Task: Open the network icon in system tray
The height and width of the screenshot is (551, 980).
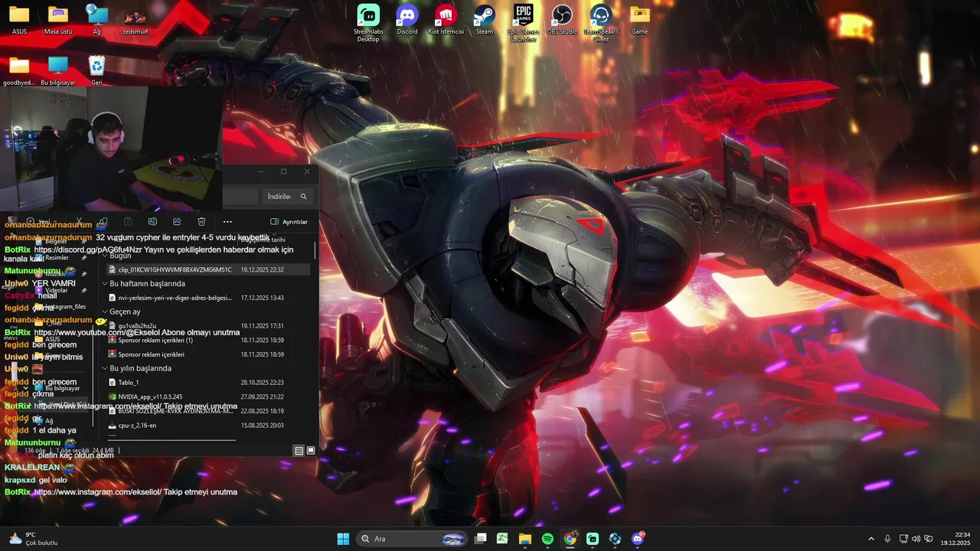Action: (x=903, y=539)
